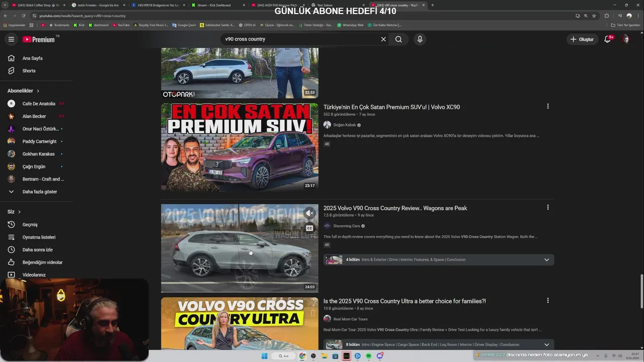The height and width of the screenshot is (362, 644).
Task: Open the purple Volvo XC90 thumbnail
Action: coord(239,147)
